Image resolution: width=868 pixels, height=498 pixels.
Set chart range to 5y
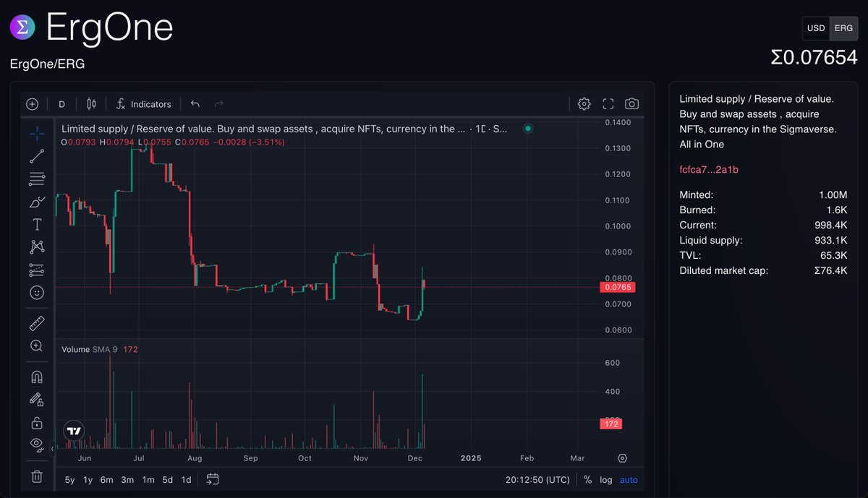[x=69, y=480]
